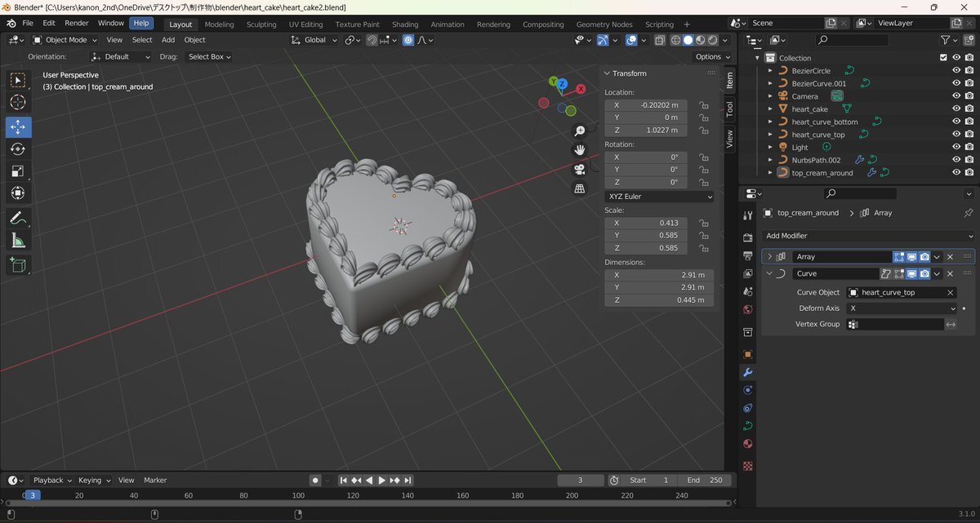Click the Scale X value slider field
Screen dimensions: 980x523
tap(646, 223)
